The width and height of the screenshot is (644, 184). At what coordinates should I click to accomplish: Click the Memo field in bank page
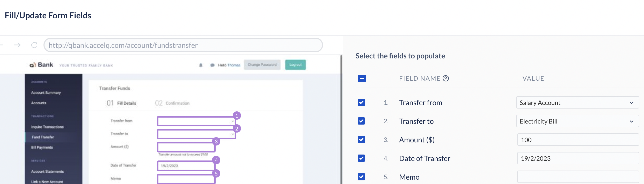(x=186, y=179)
